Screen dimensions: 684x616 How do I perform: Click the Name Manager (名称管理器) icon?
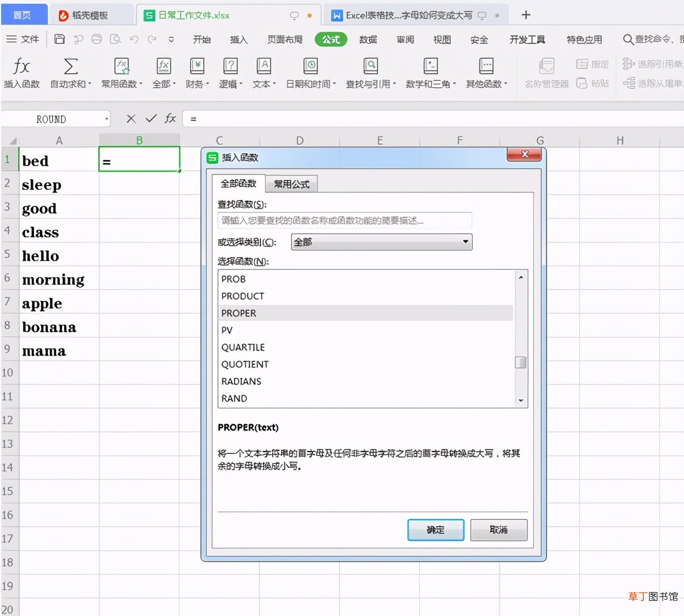[547, 66]
